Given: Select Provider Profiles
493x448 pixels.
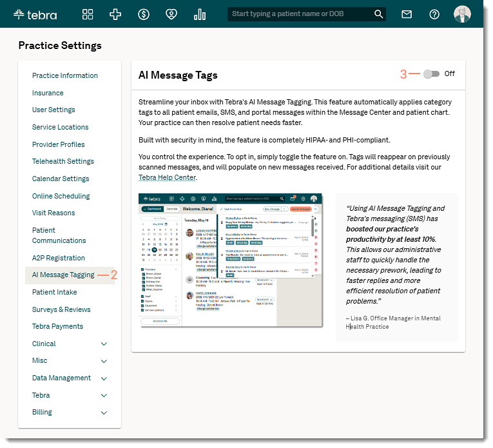Looking at the screenshot, I should tap(59, 144).
